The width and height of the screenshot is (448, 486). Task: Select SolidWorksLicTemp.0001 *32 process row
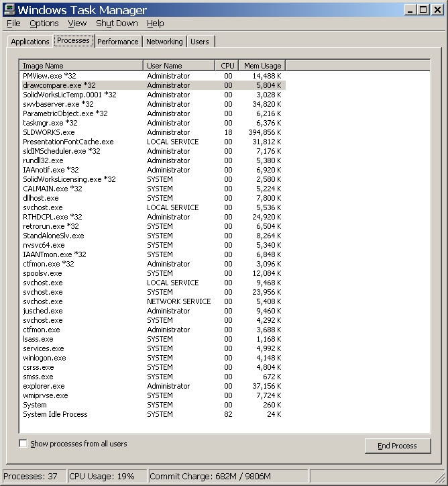tap(154, 95)
